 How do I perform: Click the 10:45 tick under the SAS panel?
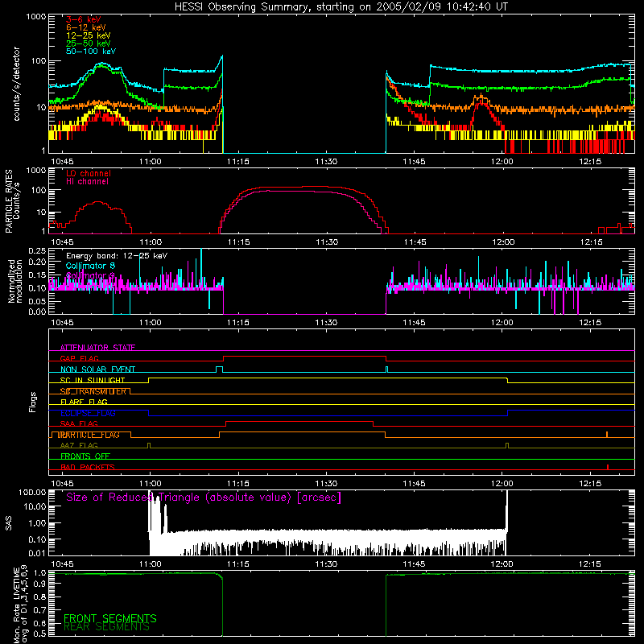[x=62, y=564]
